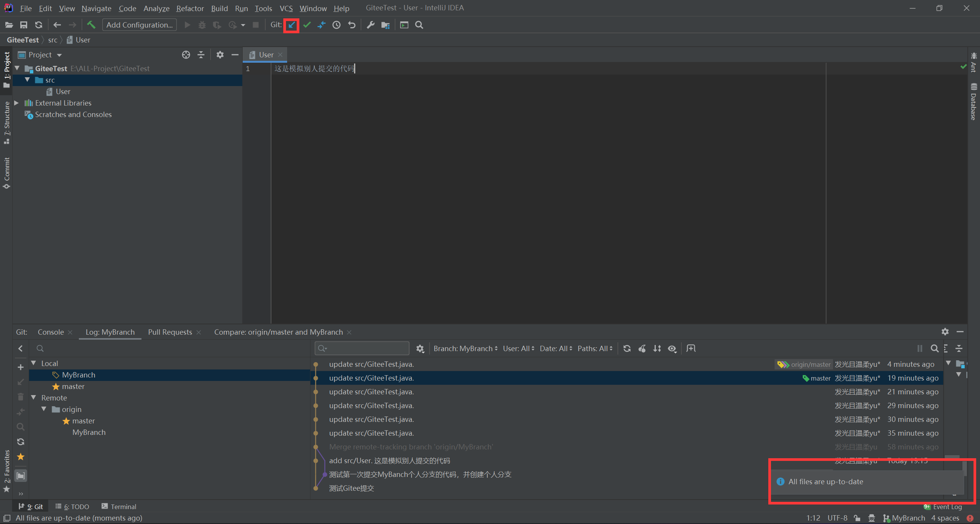Click the Search Everywhere magnifier in toolbar

pos(419,25)
